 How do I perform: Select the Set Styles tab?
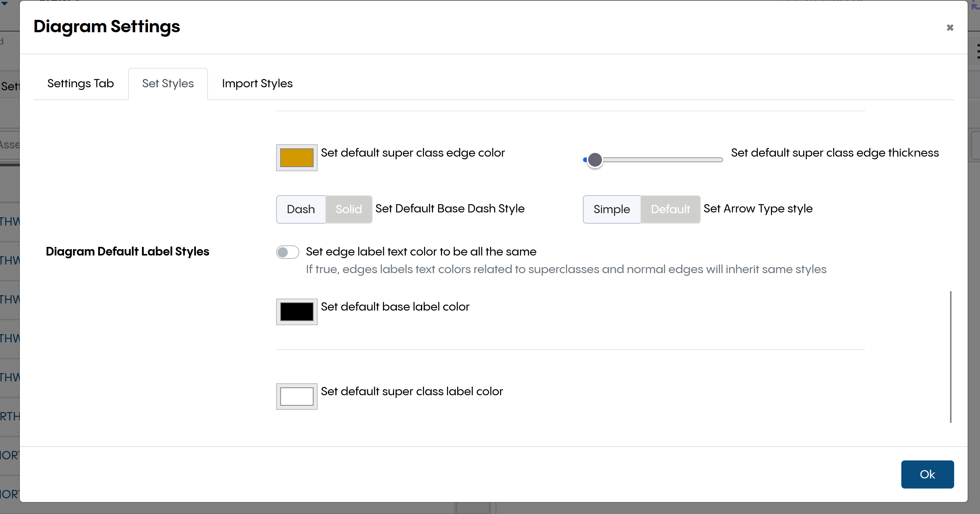168,83
